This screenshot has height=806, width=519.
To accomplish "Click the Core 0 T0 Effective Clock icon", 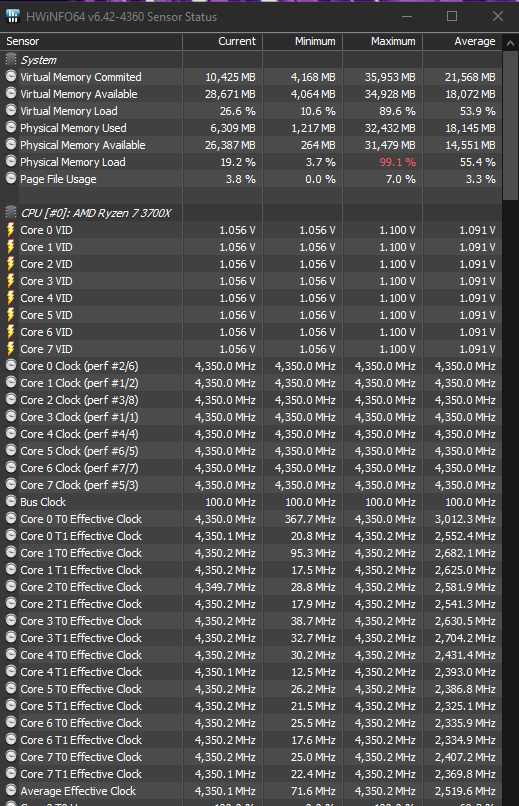I will [11, 518].
